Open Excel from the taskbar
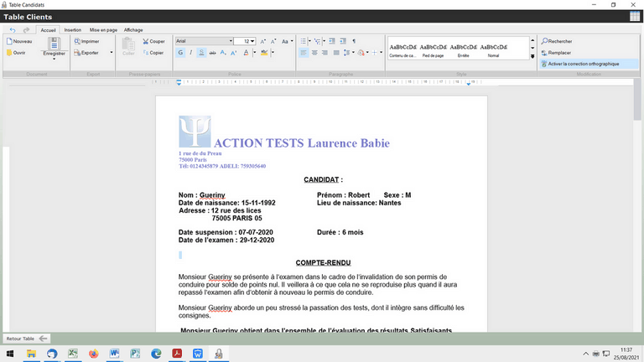The width and height of the screenshot is (644, 362). (73, 354)
